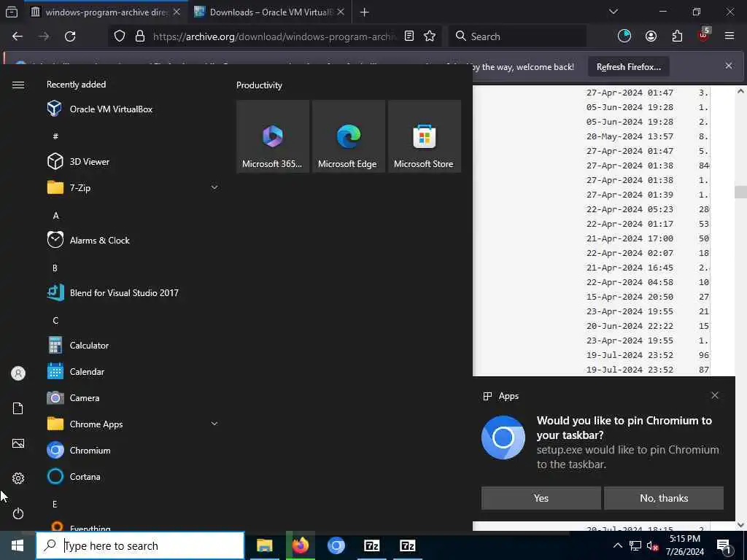Launch Blend for Visual Studio 2017

point(113,293)
